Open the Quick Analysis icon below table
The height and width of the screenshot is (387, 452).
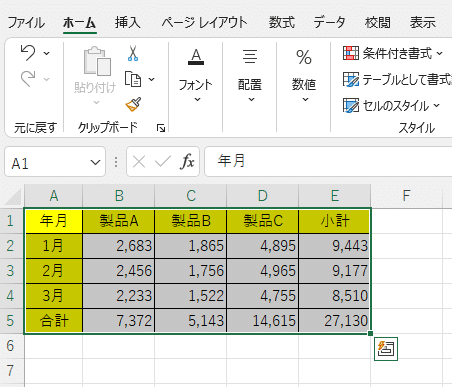click(386, 349)
